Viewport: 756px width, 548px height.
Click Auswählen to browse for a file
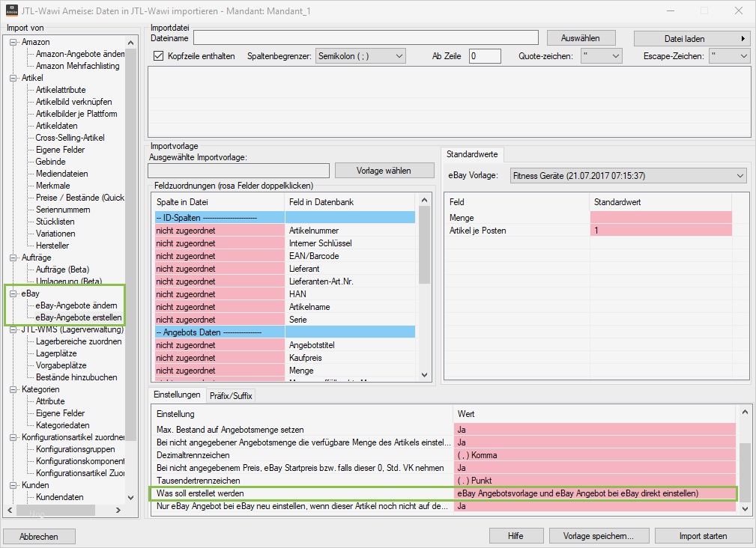pos(578,37)
